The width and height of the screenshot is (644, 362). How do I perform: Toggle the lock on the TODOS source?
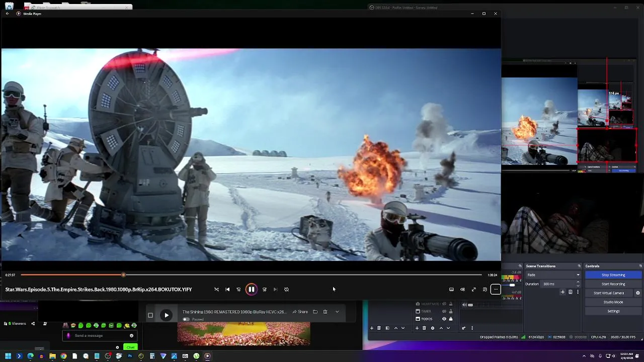[x=450, y=319]
